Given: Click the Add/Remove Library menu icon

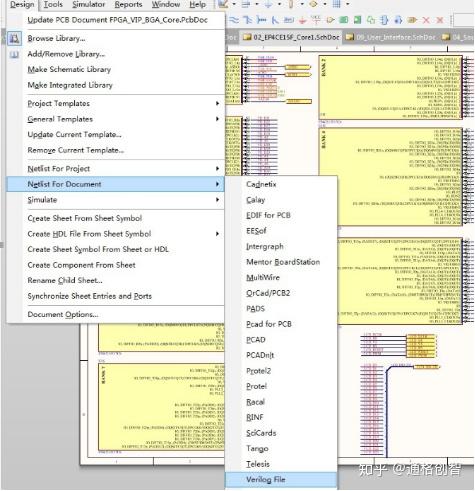Looking at the screenshot, I should pos(14,54).
